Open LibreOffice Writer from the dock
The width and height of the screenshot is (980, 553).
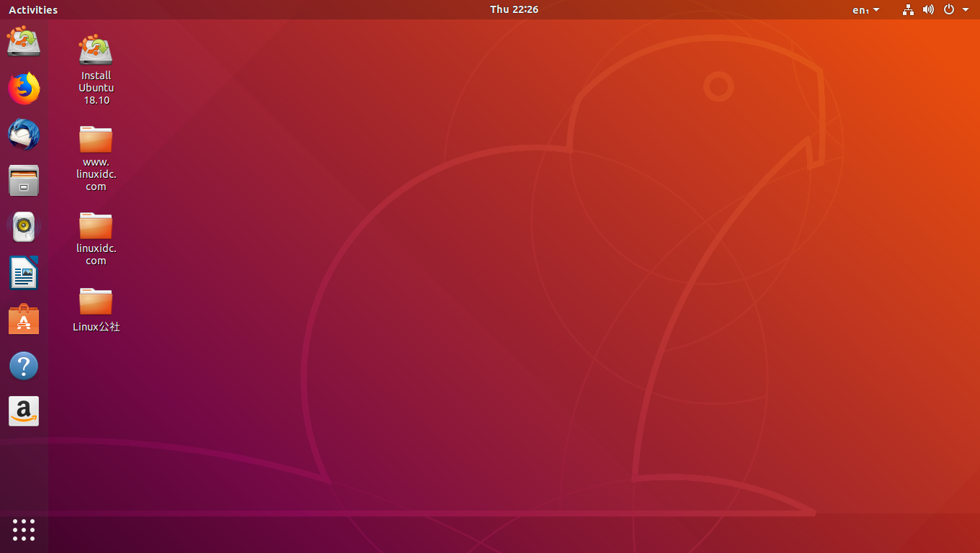(24, 273)
